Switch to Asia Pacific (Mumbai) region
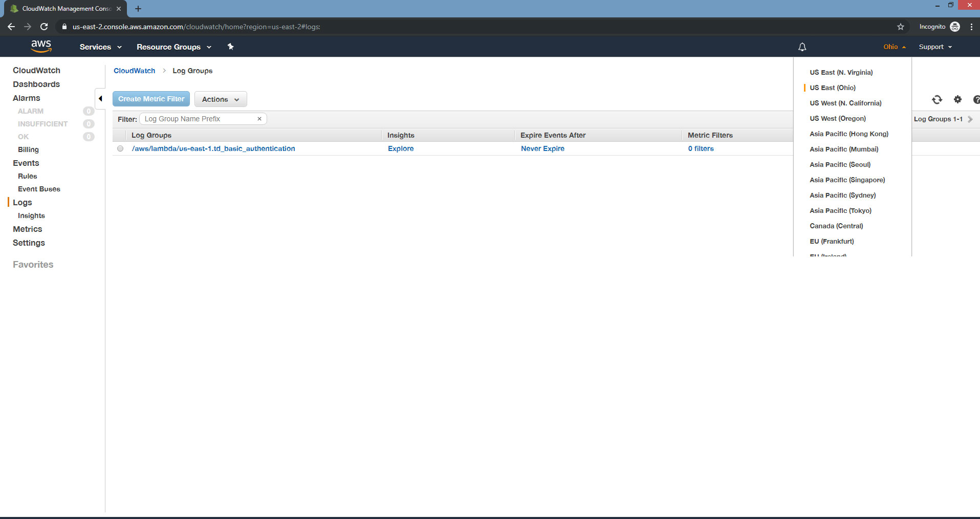Image resolution: width=980 pixels, height=519 pixels. click(844, 149)
